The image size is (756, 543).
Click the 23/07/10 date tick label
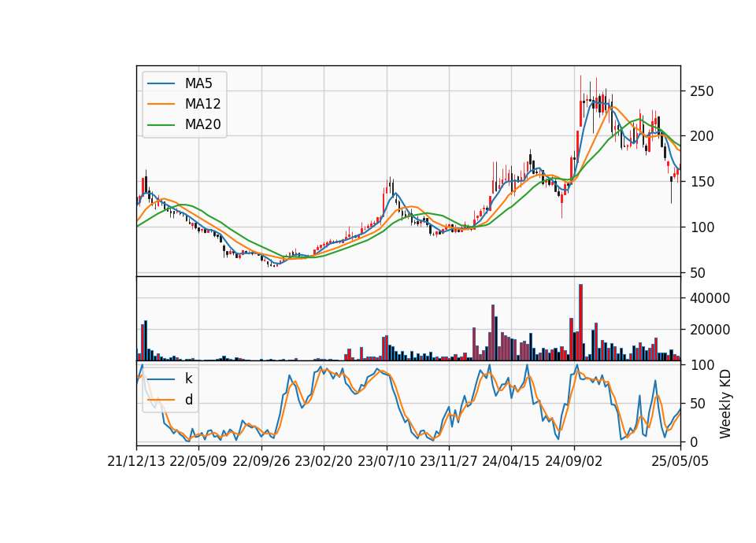386,461
